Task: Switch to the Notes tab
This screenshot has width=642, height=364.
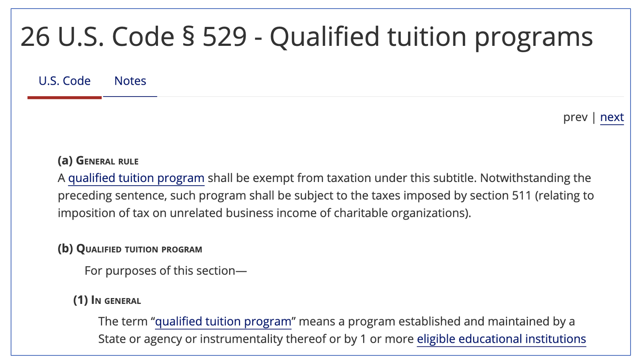Action: coord(130,81)
